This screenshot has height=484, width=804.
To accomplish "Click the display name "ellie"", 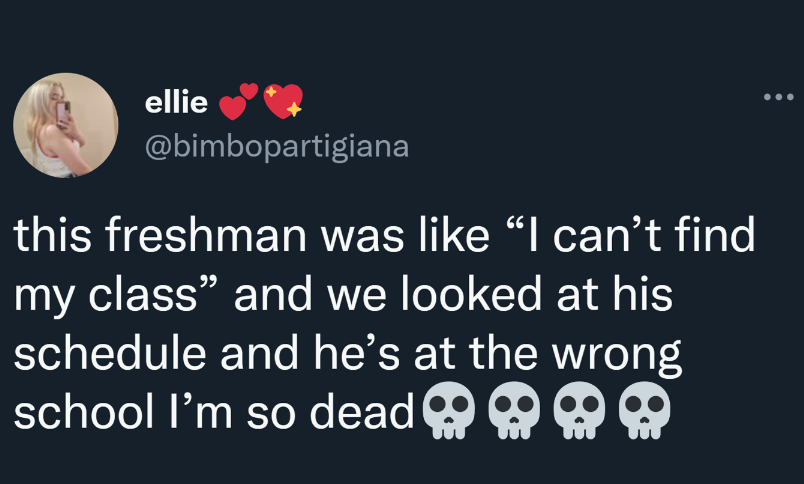I will [176, 101].
